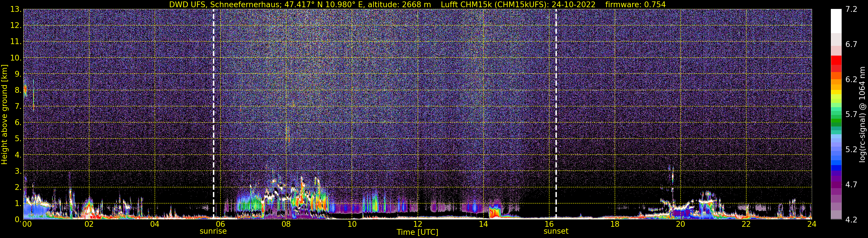Screen dimensions: 868x238
Task: Select the 'sunset' label below the time axis
Action: pyautogui.click(x=556, y=231)
